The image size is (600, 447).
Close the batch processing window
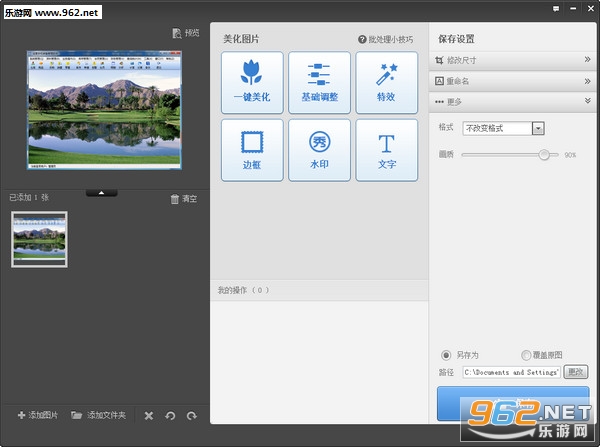(590, 8)
